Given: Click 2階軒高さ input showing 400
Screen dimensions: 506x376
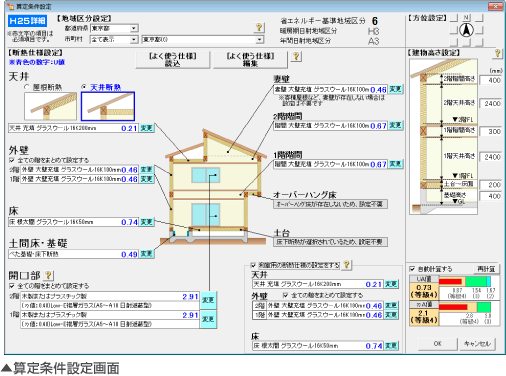Looking at the screenshot, I should pyautogui.click(x=491, y=80).
